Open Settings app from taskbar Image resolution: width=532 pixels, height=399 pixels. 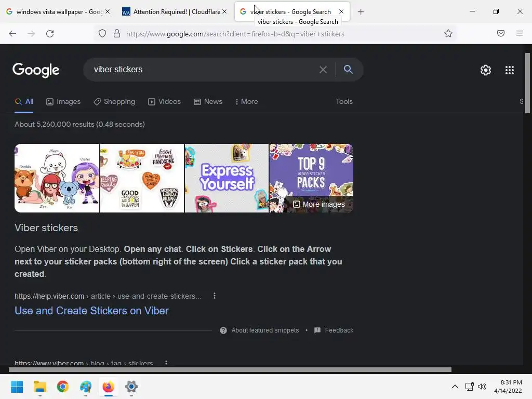click(x=131, y=387)
